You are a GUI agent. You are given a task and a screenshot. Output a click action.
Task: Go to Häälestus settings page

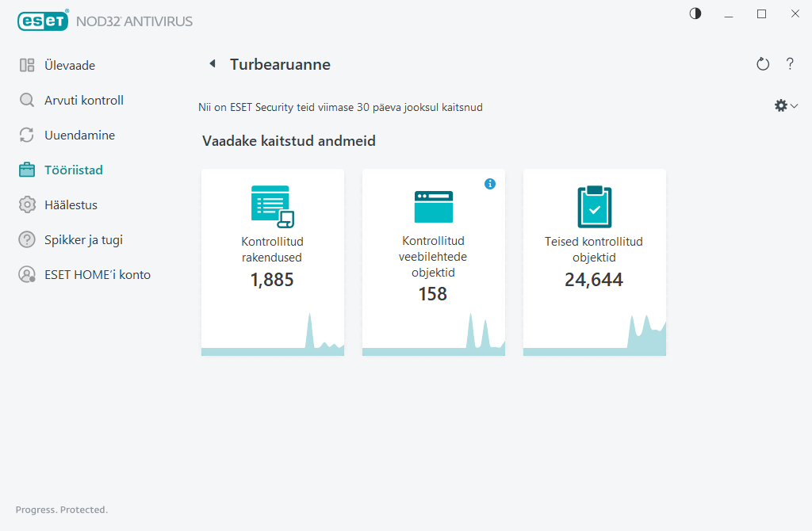coord(71,205)
